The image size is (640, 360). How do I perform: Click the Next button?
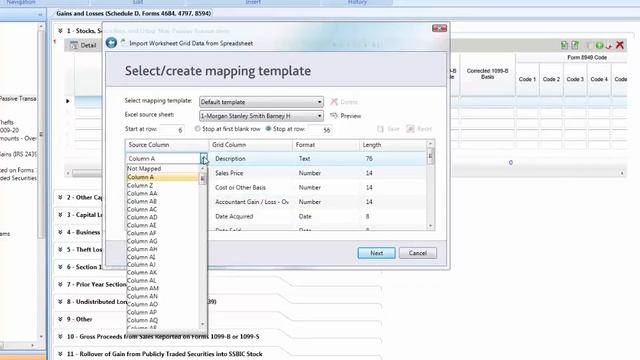pyautogui.click(x=376, y=253)
